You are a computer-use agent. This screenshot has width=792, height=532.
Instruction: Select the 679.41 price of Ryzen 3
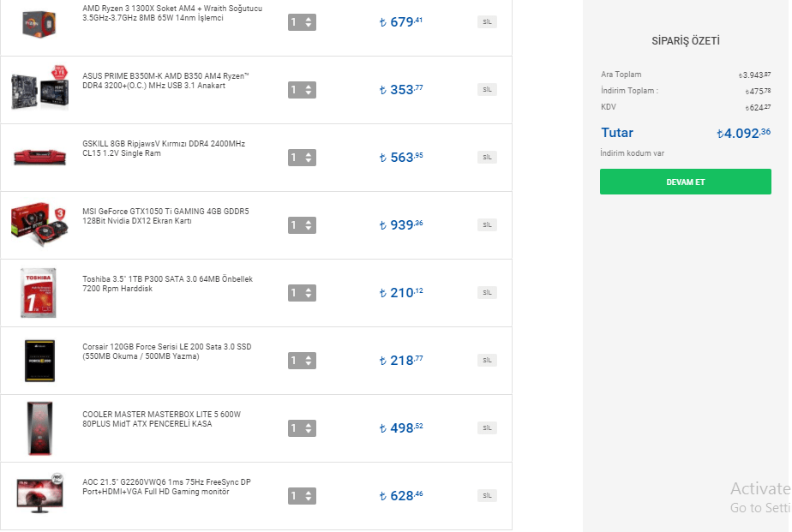[x=401, y=22]
